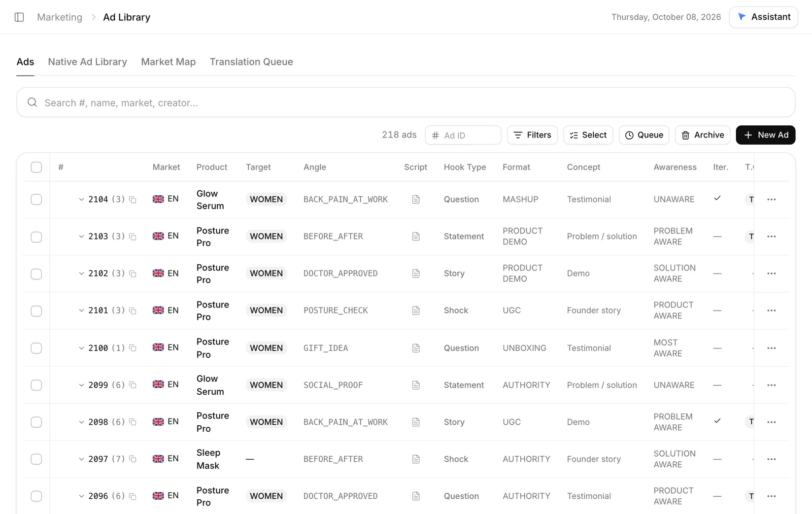Switch to the Native Ad Library tab
Viewport: 812px width, 514px height.
[87, 62]
